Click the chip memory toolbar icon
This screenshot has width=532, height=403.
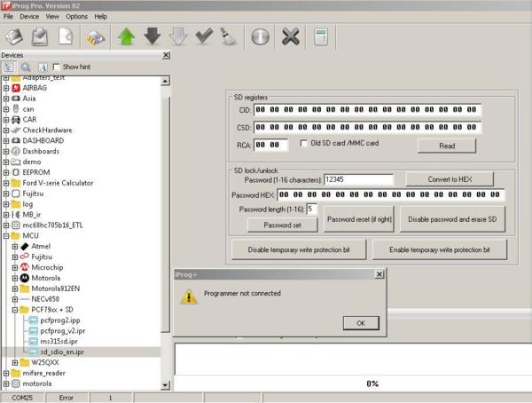tap(95, 37)
